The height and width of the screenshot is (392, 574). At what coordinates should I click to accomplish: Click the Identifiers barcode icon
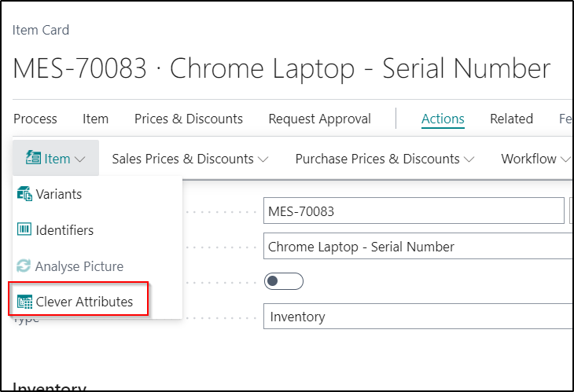pos(24,229)
